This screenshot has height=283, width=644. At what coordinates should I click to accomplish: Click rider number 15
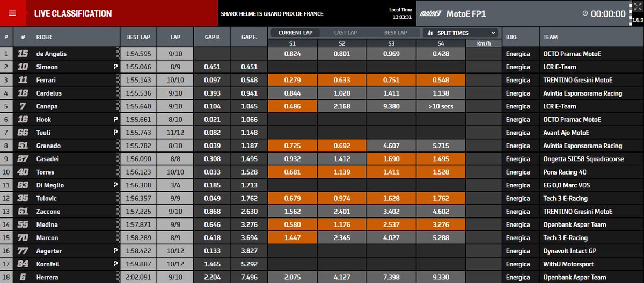coord(23,54)
